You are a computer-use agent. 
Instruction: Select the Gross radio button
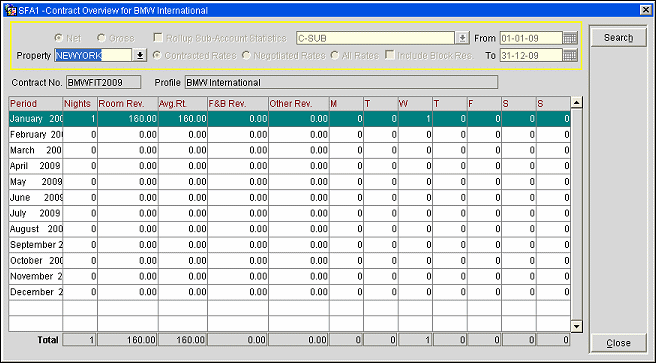[101, 38]
